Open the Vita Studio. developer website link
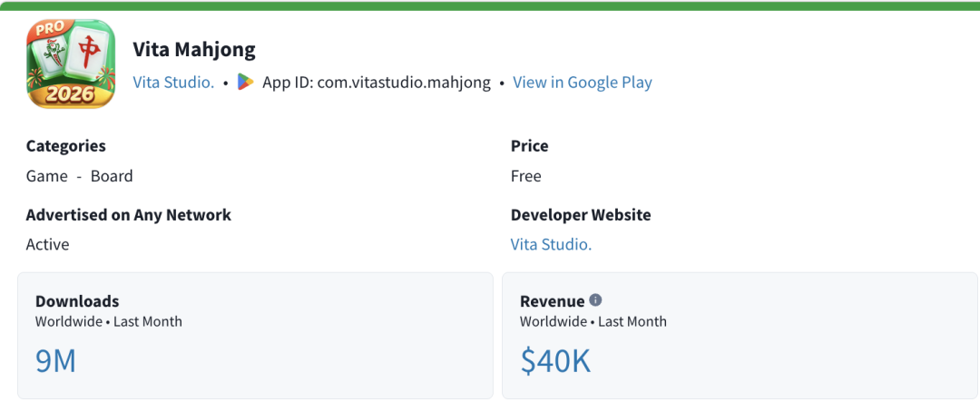 pyautogui.click(x=552, y=244)
